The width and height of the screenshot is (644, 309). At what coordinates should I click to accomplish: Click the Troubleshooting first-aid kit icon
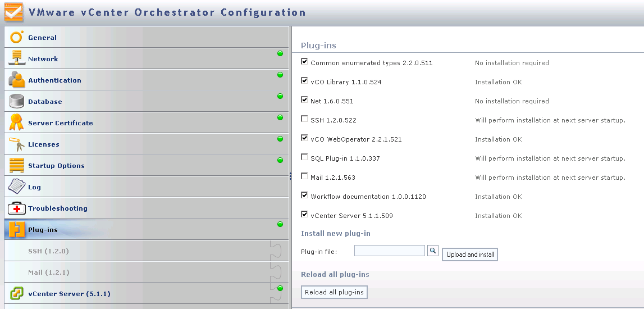[x=17, y=208]
